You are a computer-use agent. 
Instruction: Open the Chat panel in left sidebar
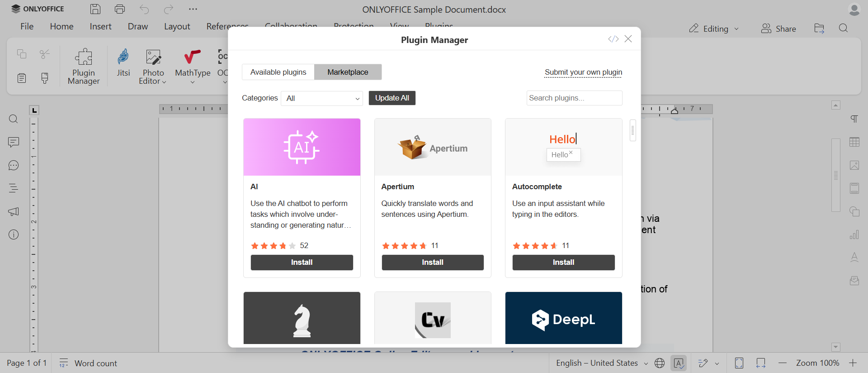tap(14, 165)
